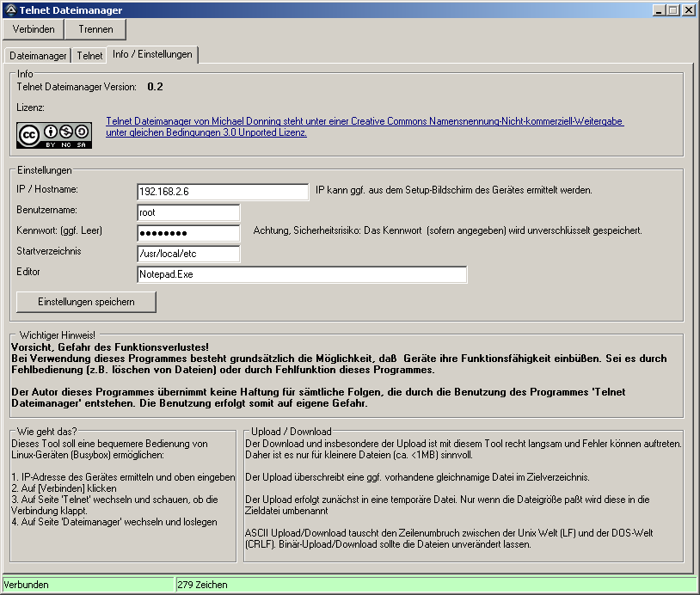
Task: Open the Creative Commons license link
Action: 364,127
